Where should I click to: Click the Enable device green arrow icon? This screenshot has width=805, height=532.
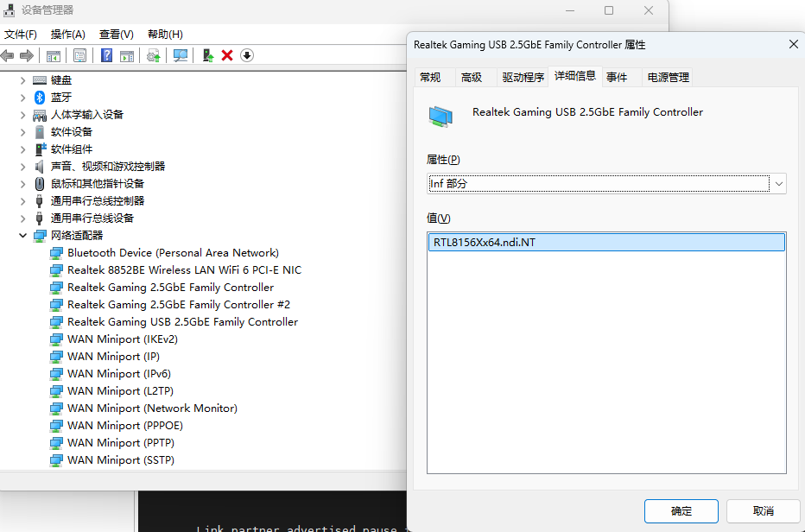click(208, 55)
